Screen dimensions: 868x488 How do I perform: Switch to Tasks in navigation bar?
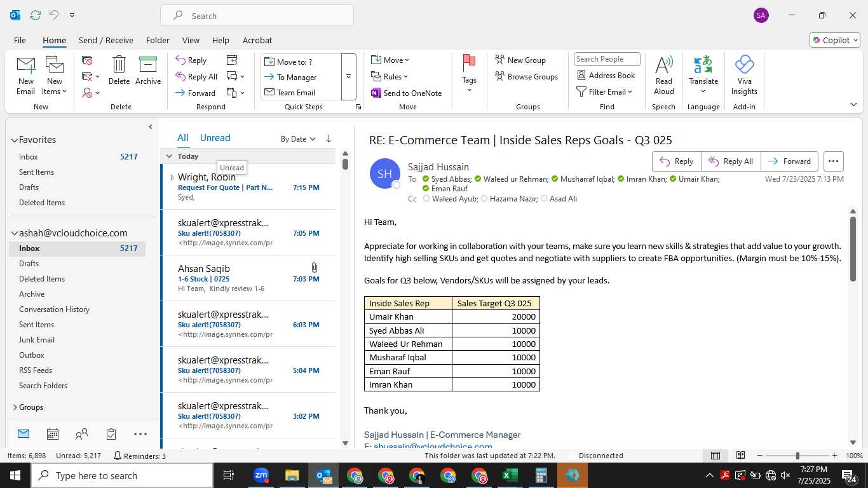(111, 434)
